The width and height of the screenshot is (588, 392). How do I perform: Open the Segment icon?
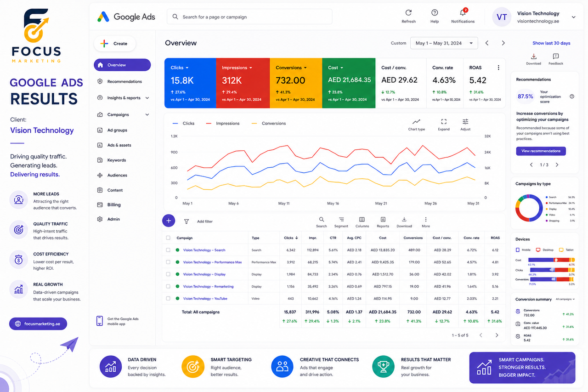pos(341,220)
